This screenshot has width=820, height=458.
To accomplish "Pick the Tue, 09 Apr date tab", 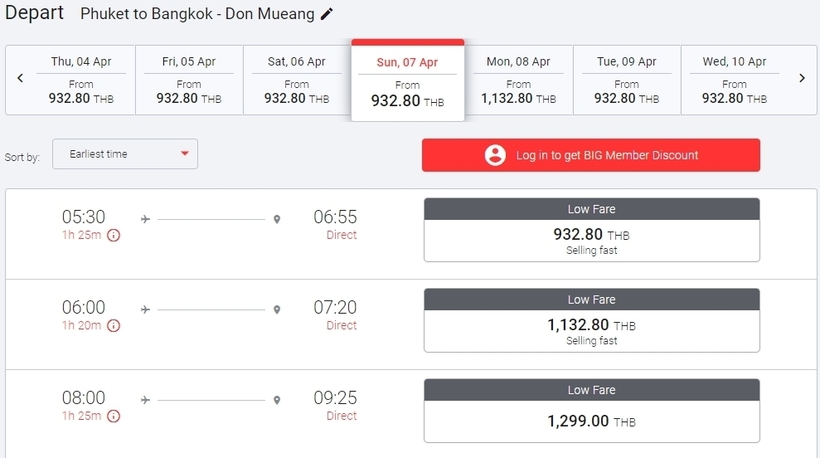I will [627, 80].
